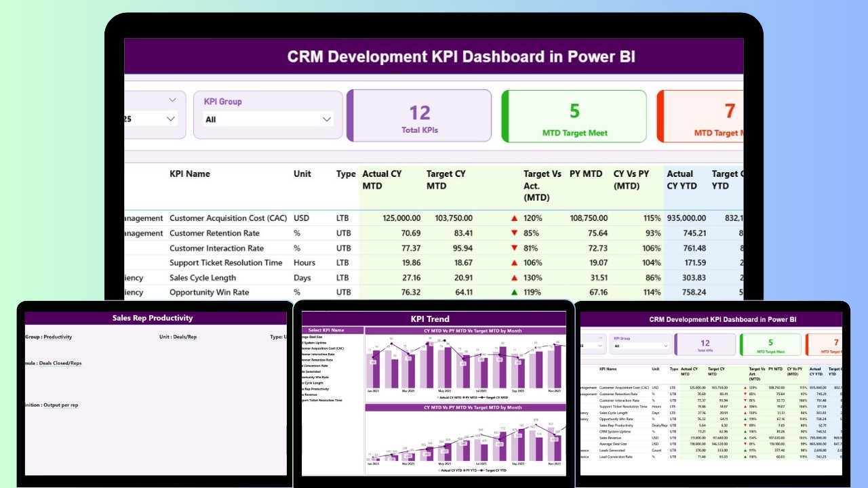The width and height of the screenshot is (868, 488).
Task: Click Leads Generated row name in small dashboard
Action: [x=612, y=450]
